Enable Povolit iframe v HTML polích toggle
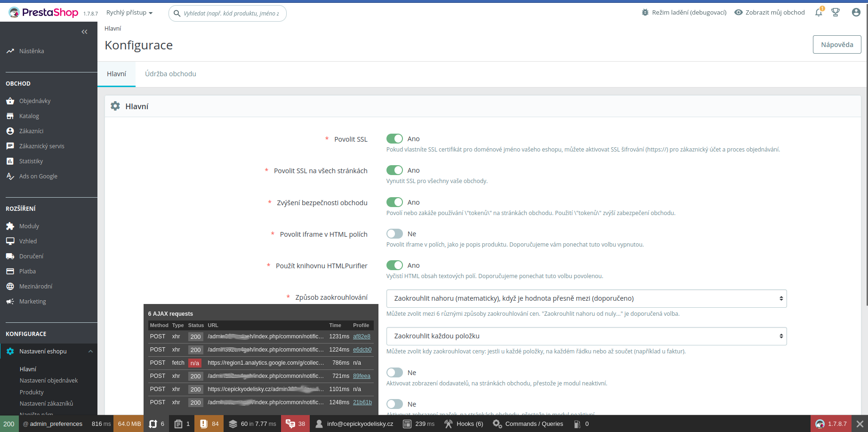This screenshot has height=432, width=868. (x=394, y=234)
